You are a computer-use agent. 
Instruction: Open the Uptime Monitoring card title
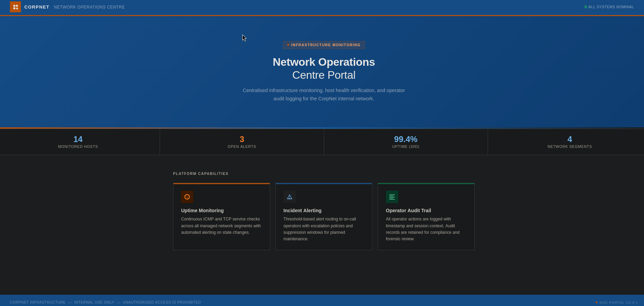click(202, 211)
